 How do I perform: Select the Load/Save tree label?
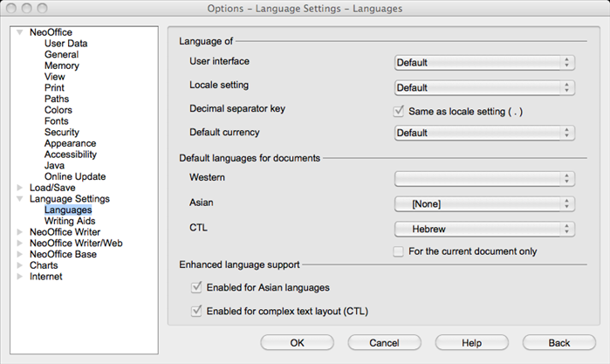coord(52,188)
